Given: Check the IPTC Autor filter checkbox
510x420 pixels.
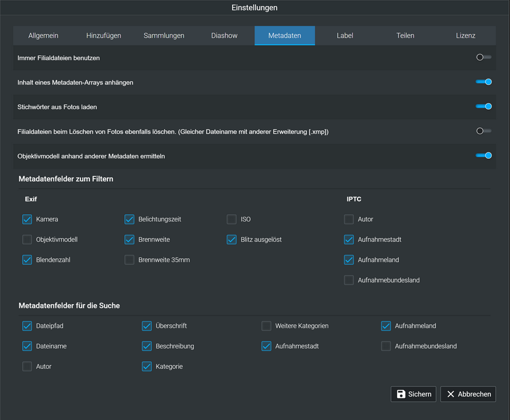Looking at the screenshot, I should coord(349,220).
